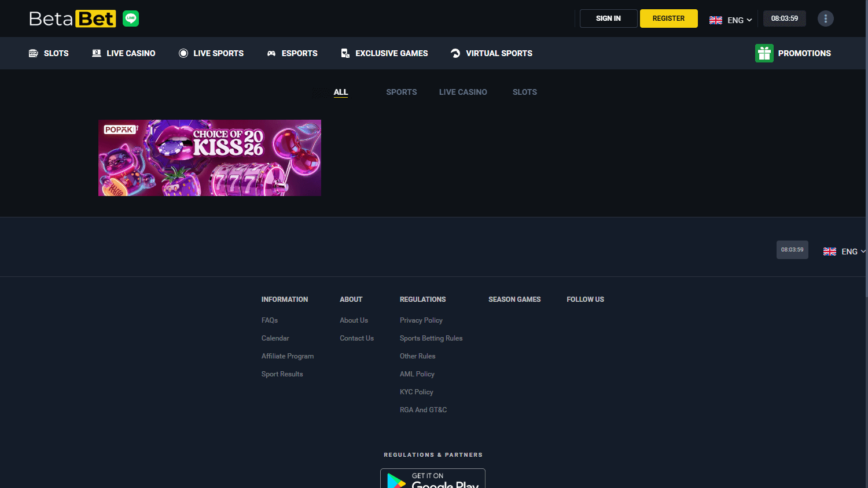Open the language chevron next to the flag
Image resolution: width=868 pixels, height=488 pixels.
750,20
